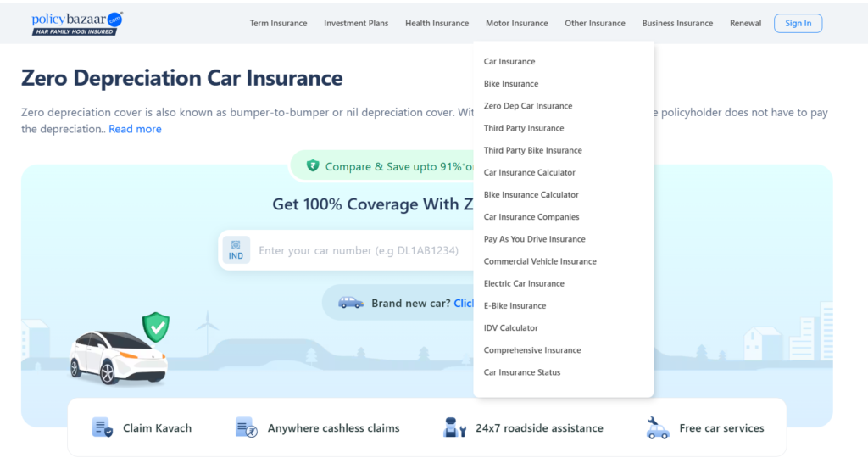The image size is (868, 458).
Task: Click the Get 100% Coverage heading
Action: point(373,204)
